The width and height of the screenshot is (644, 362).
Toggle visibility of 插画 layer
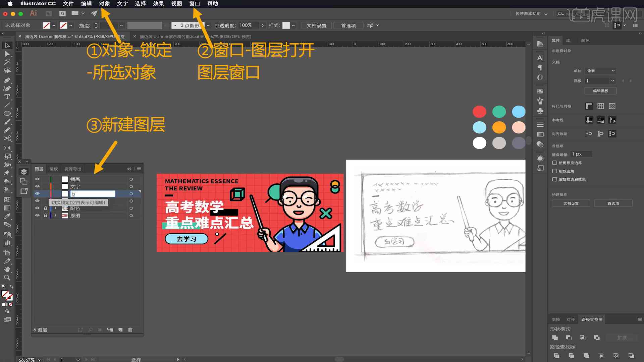coord(37,179)
